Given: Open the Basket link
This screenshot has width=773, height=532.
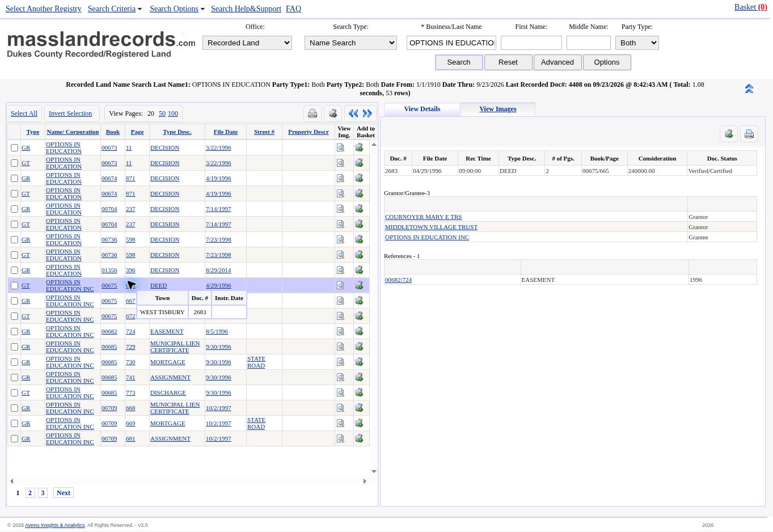Looking at the screenshot, I should pos(750,7).
